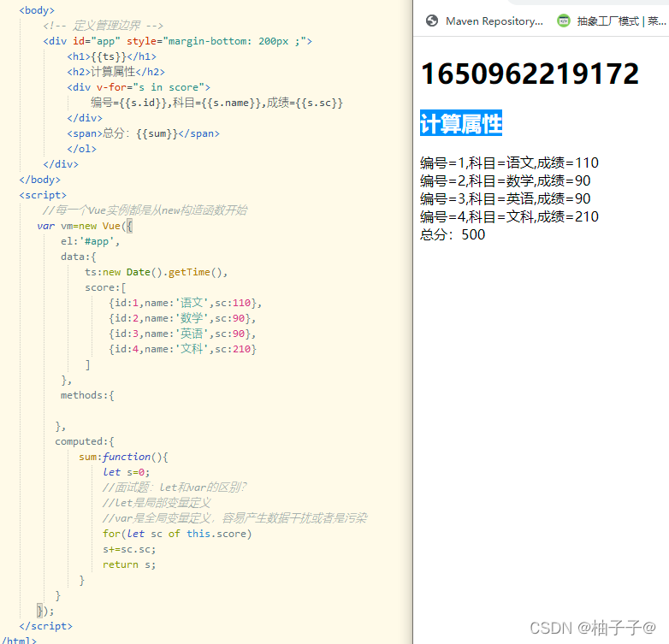Screen dimensions: 669x644
Task: Click the timestamp heading 1650962219172
Action: 530,74
